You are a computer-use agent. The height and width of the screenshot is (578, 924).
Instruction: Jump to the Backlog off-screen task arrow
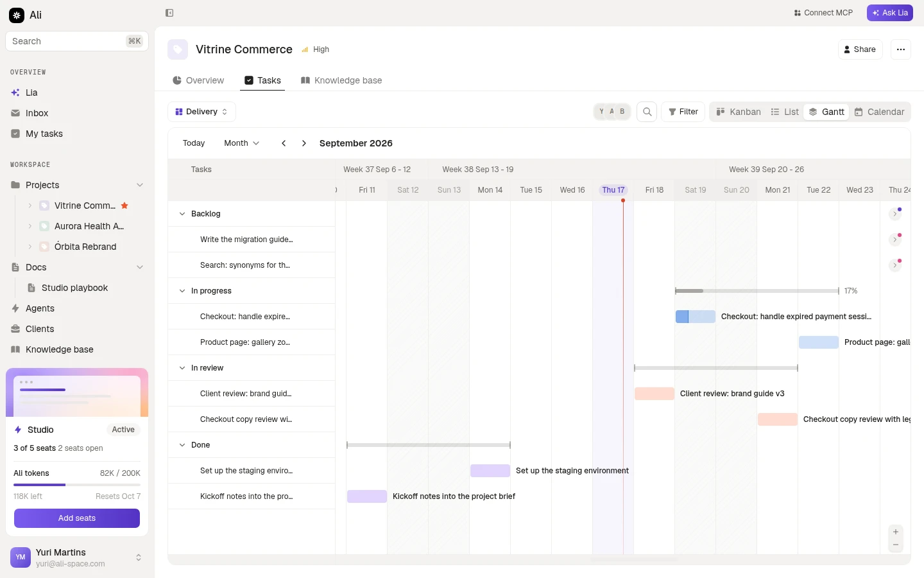coord(895,214)
